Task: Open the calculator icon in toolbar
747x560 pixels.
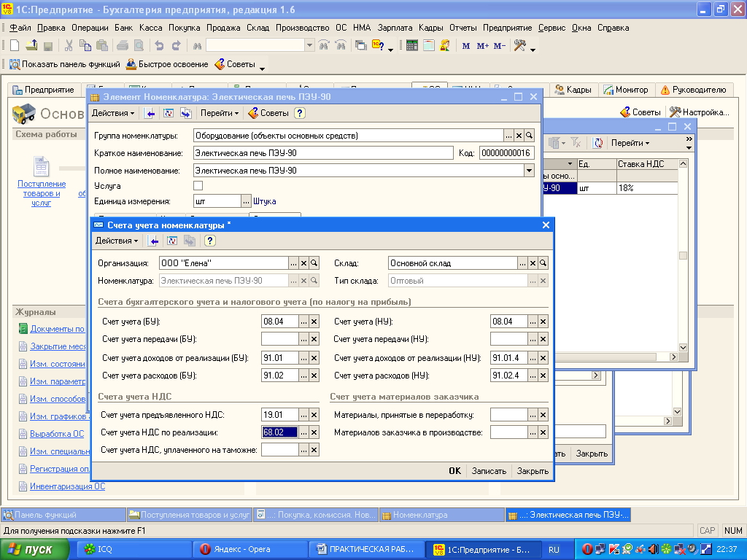Action: point(412,46)
